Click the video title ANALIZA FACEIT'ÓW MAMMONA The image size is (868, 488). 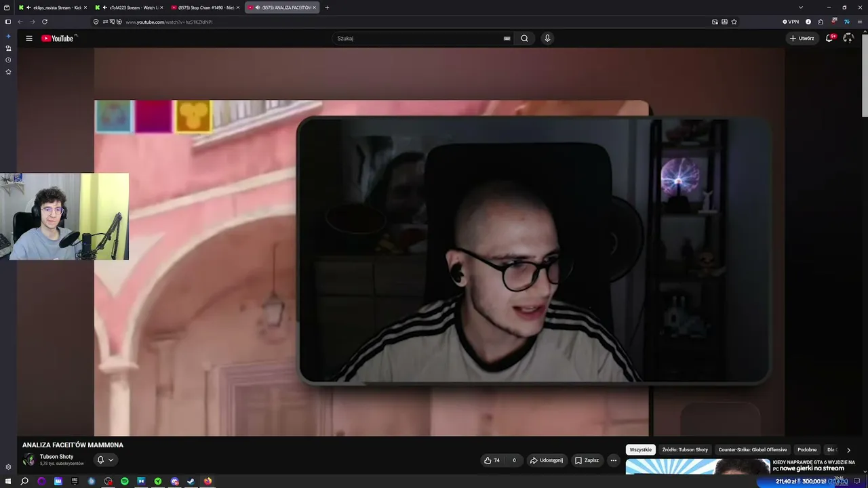pos(73,445)
